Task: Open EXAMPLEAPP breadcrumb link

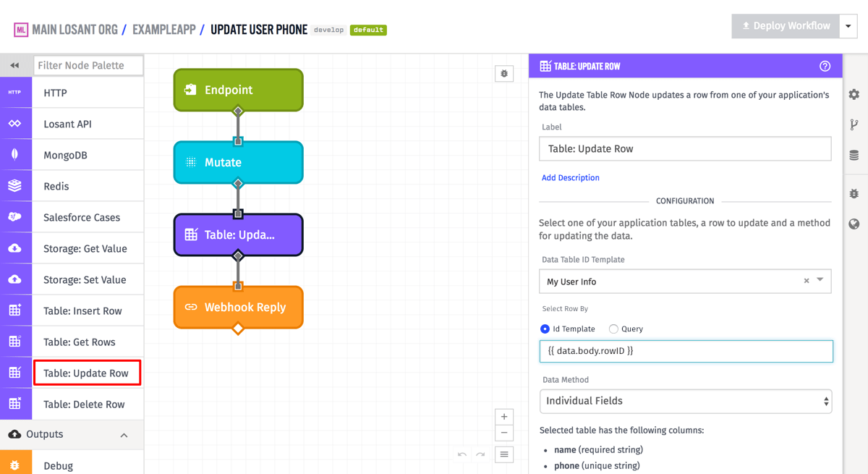Action: pyautogui.click(x=166, y=30)
